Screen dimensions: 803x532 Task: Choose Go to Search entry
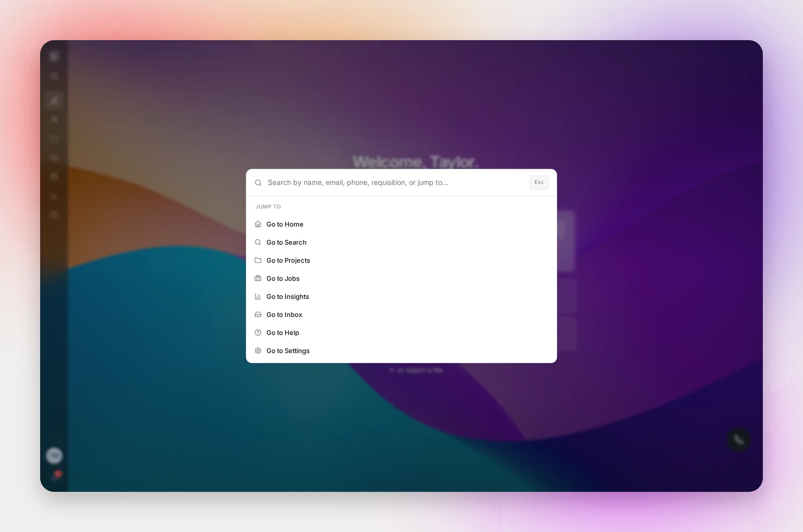(x=401, y=242)
